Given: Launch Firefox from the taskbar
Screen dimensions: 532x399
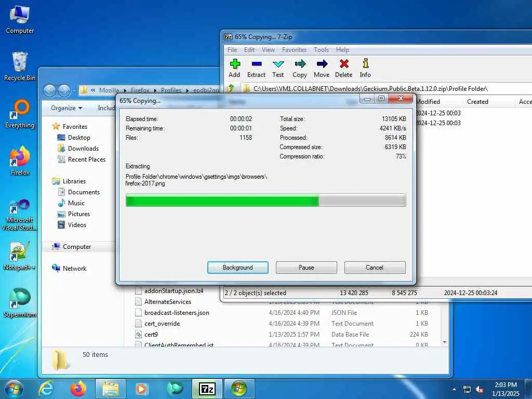Looking at the screenshot, I should pos(78,389).
